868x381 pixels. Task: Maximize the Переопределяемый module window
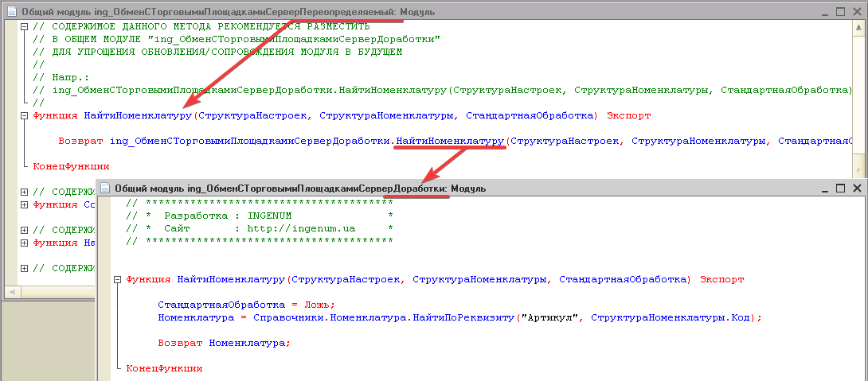(840, 13)
